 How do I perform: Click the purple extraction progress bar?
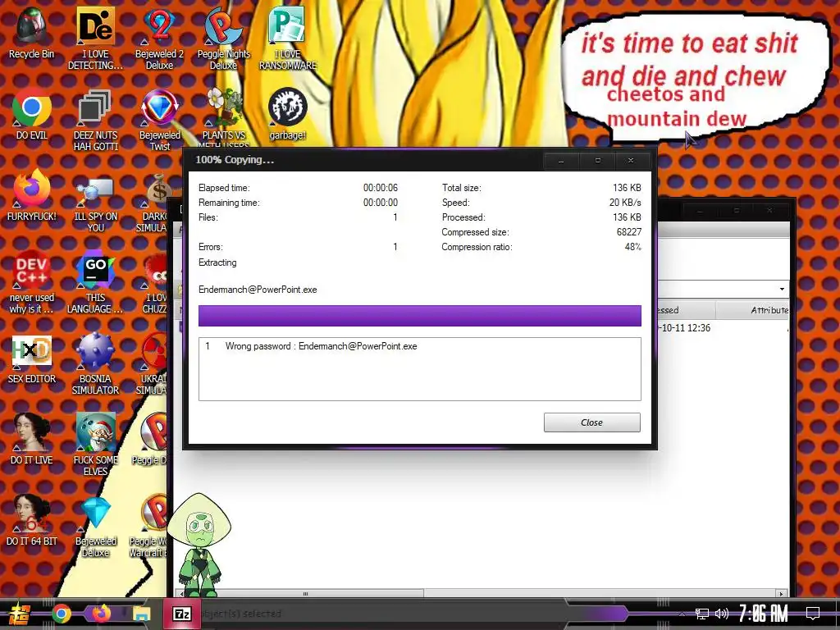pos(419,316)
